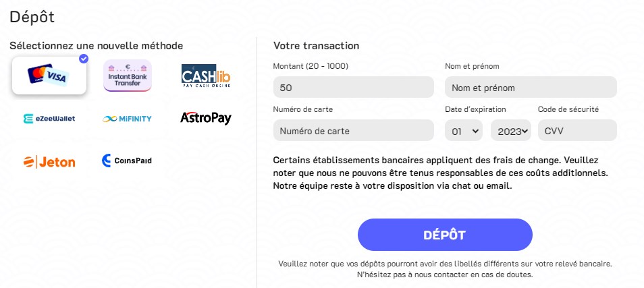The width and height of the screenshot is (644, 288).
Task: Pick eZeeWallet as deposit method
Action: (x=49, y=119)
